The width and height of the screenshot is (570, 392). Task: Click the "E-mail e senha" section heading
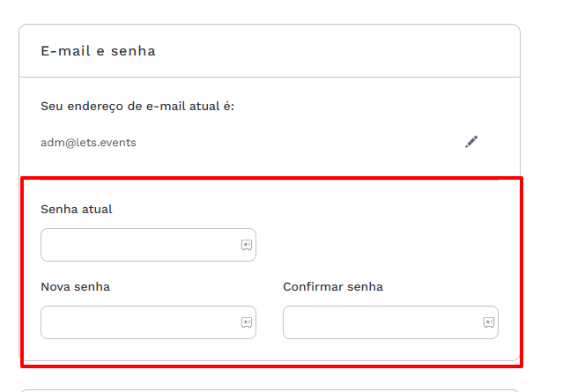pyautogui.click(x=98, y=51)
